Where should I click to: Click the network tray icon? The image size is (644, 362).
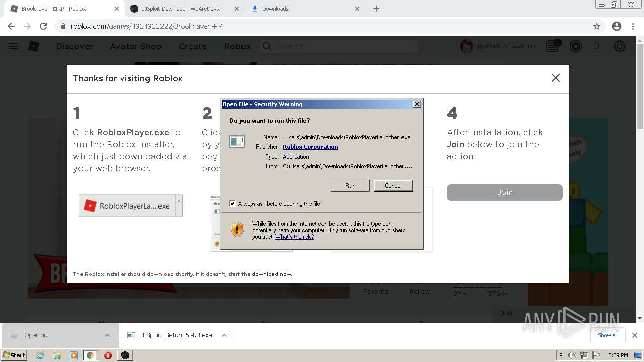584,355
